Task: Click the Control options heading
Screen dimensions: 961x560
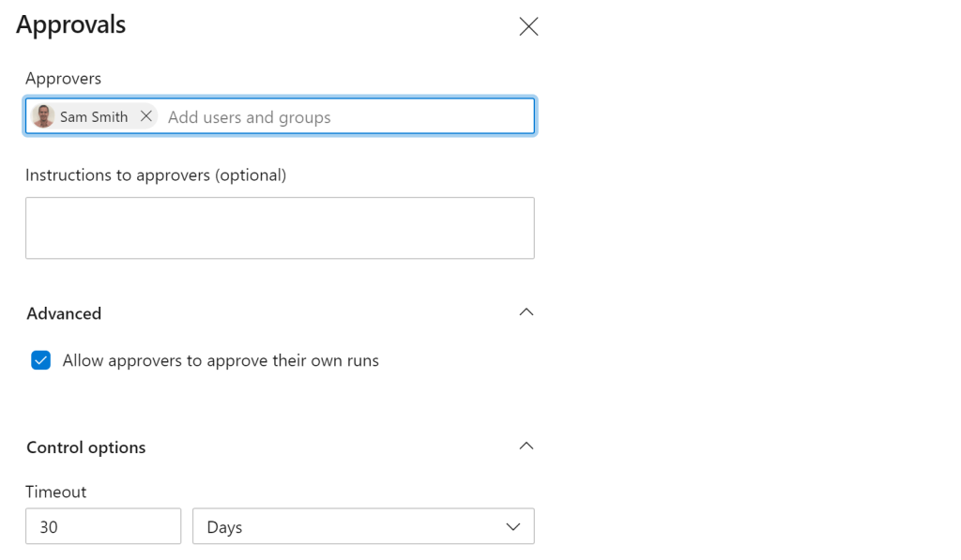Action: click(86, 447)
